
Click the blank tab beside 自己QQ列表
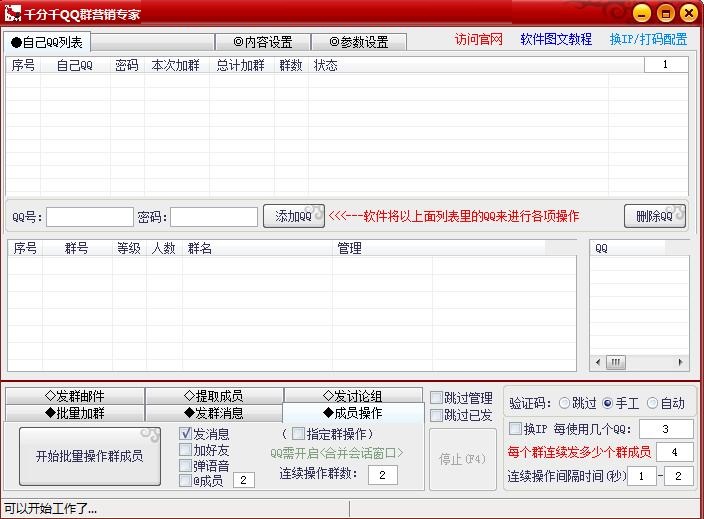click(152, 42)
